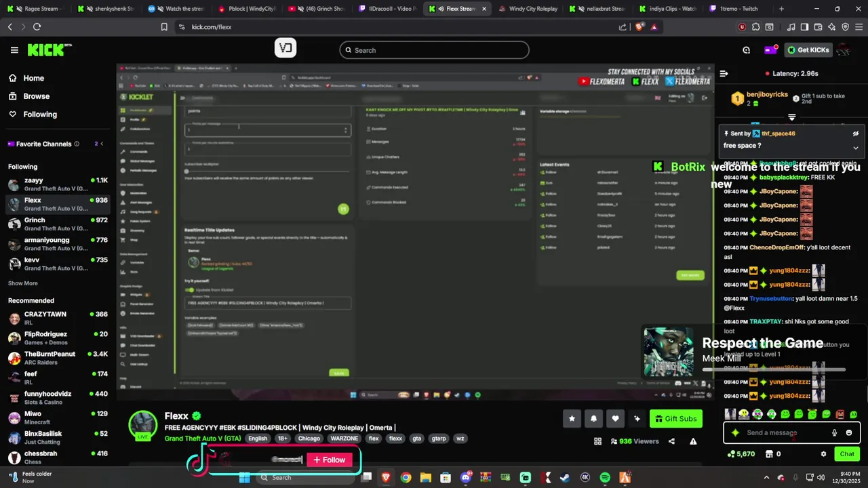The width and height of the screenshot is (868, 488).
Task: Click the WARZONE tag
Action: click(344, 439)
